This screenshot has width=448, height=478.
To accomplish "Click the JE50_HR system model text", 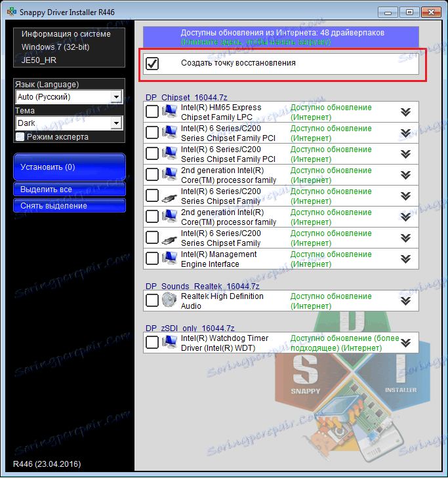I will (39, 60).
